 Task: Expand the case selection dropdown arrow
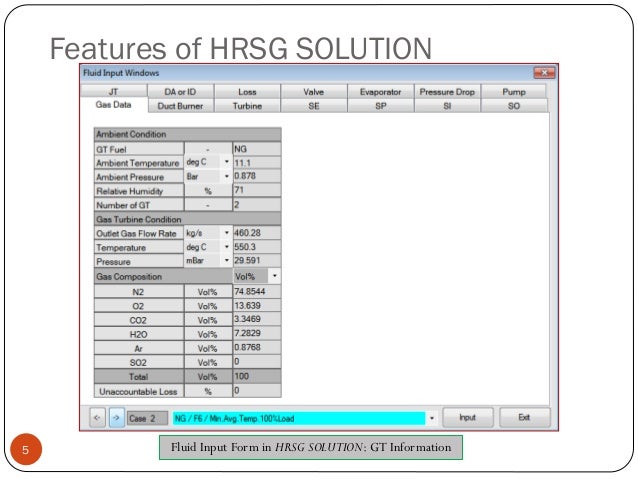[x=432, y=418]
